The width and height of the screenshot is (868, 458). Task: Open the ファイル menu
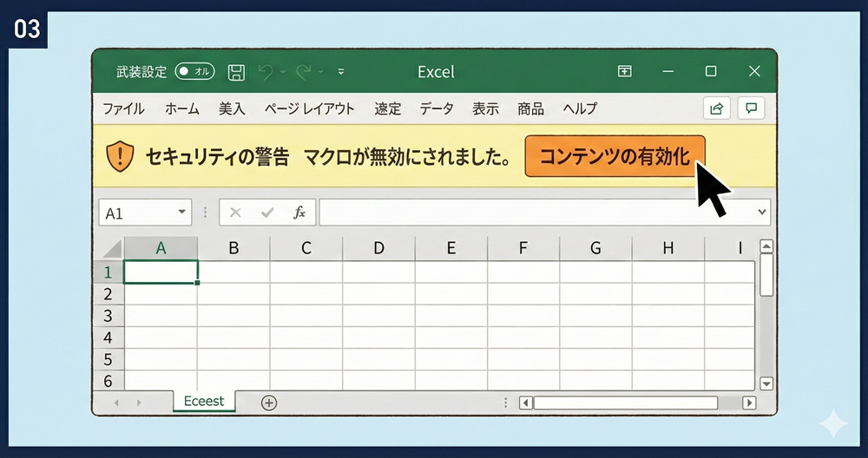123,108
